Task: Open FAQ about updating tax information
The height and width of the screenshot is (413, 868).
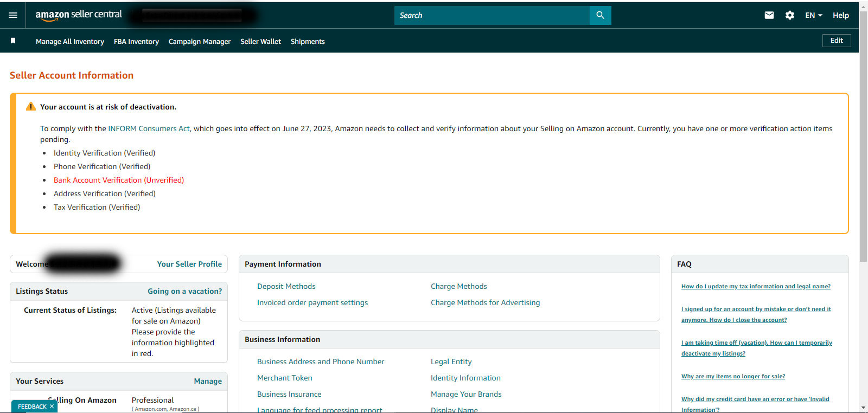Action: coord(756,286)
